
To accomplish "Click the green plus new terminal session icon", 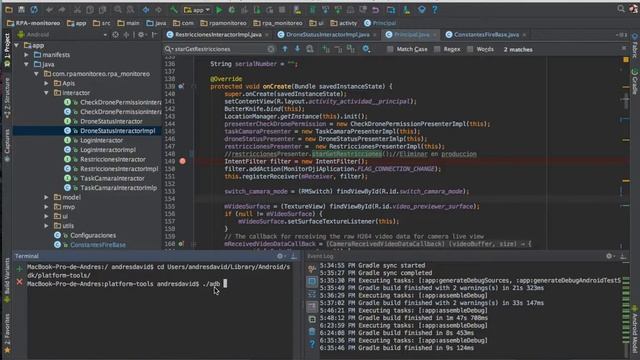I will pyautogui.click(x=19, y=269).
